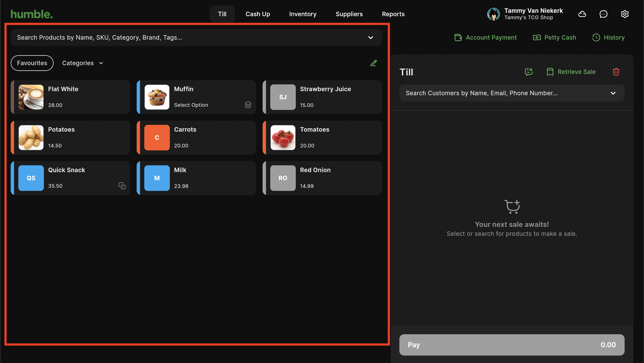Click the Tammy Van Niekerk avatar

493,14
